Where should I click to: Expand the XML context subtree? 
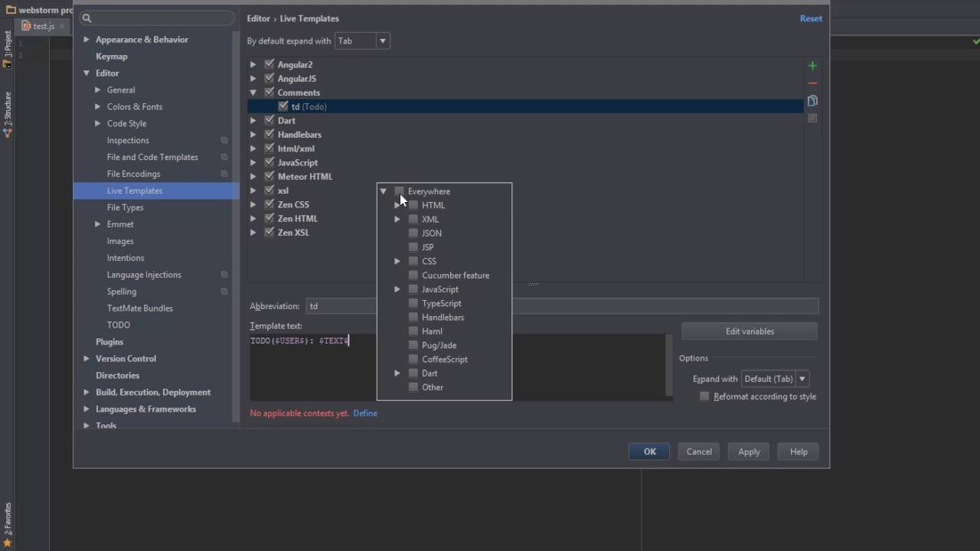(x=397, y=219)
